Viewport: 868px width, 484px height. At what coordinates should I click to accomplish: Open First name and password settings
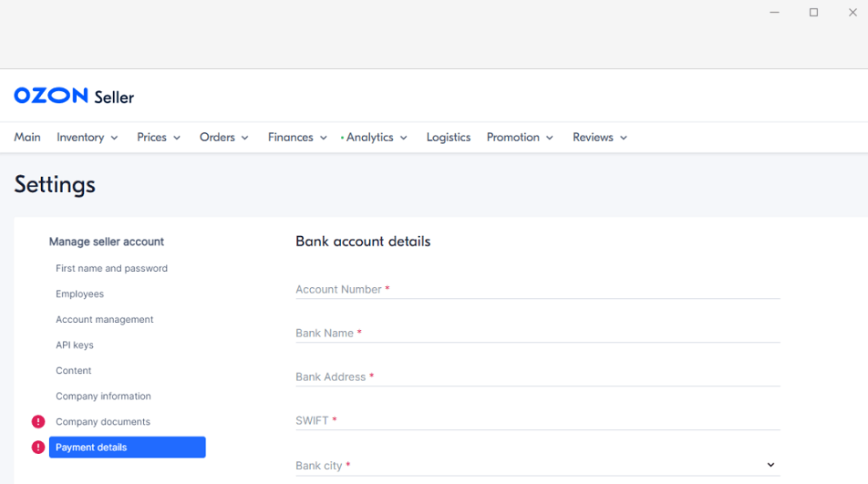(111, 269)
